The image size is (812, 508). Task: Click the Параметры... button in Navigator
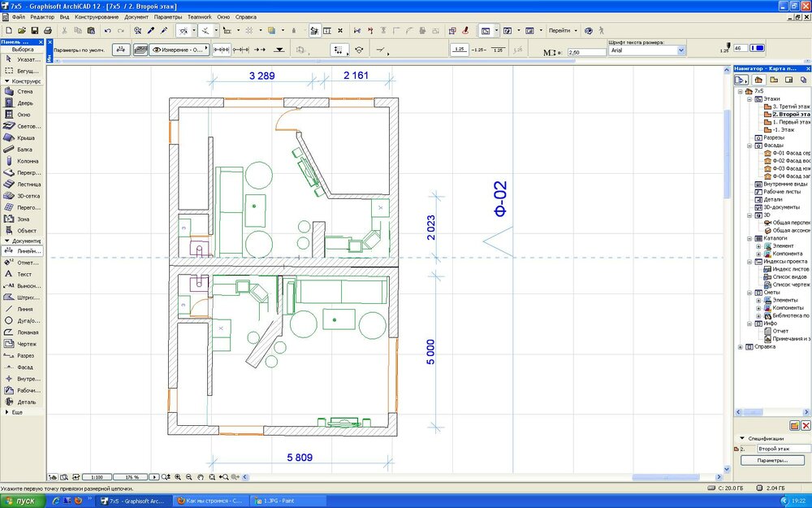772,460
